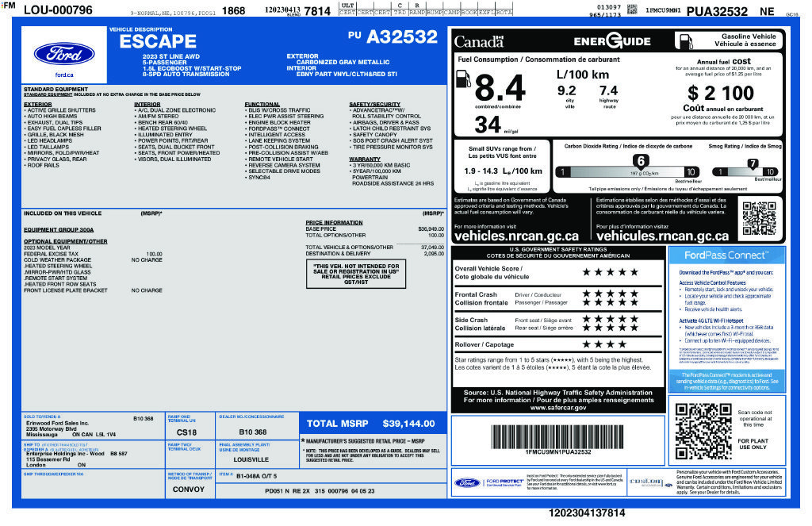812x526 pixels.
Task: Click the annual fuel cost $ 2 100
Action: [721, 94]
